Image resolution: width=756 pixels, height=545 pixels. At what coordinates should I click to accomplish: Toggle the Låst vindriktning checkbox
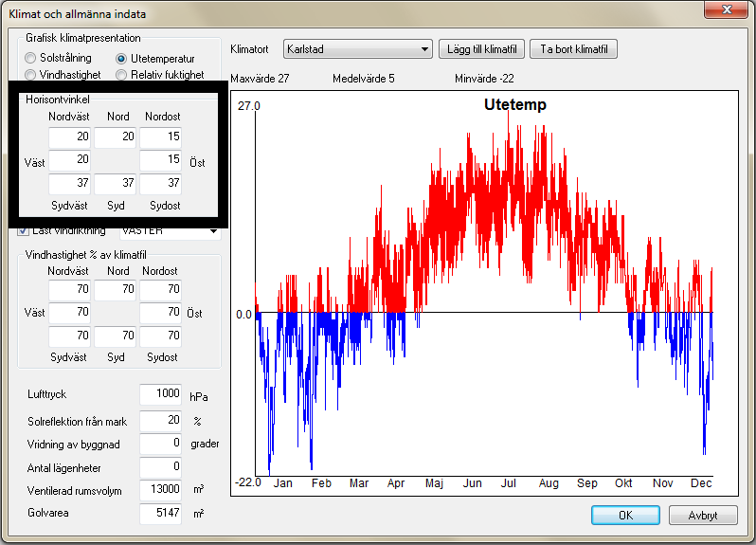23,230
